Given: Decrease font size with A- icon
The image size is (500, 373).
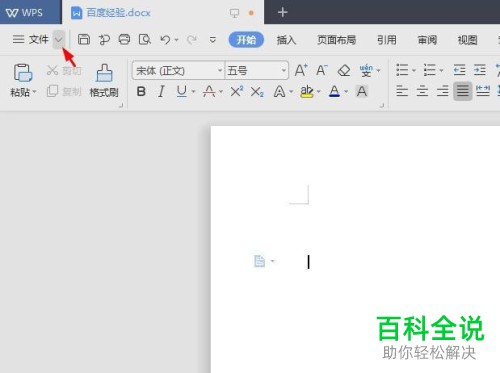Looking at the screenshot, I should click(x=322, y=70).
